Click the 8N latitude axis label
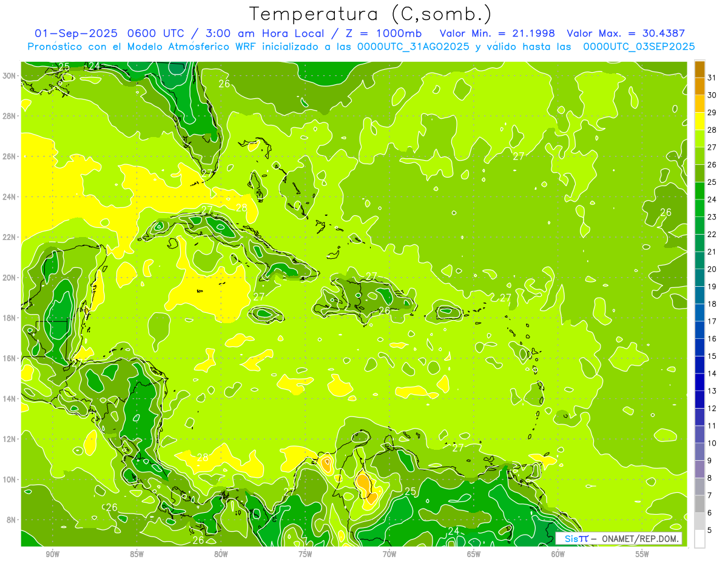Image resolution: width=728 pixels, height=562 pixels. 12,520
